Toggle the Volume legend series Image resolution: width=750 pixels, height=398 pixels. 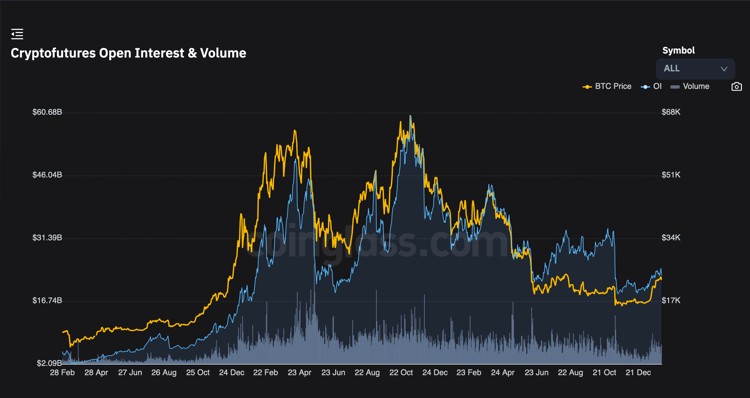[690, 87]
